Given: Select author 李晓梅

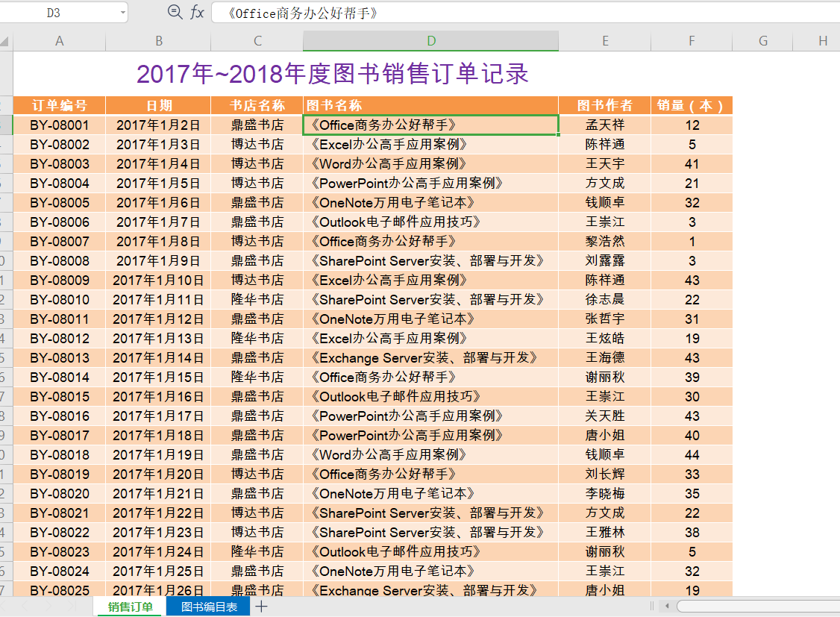Looking at the screenshot, I should (605, 494).
